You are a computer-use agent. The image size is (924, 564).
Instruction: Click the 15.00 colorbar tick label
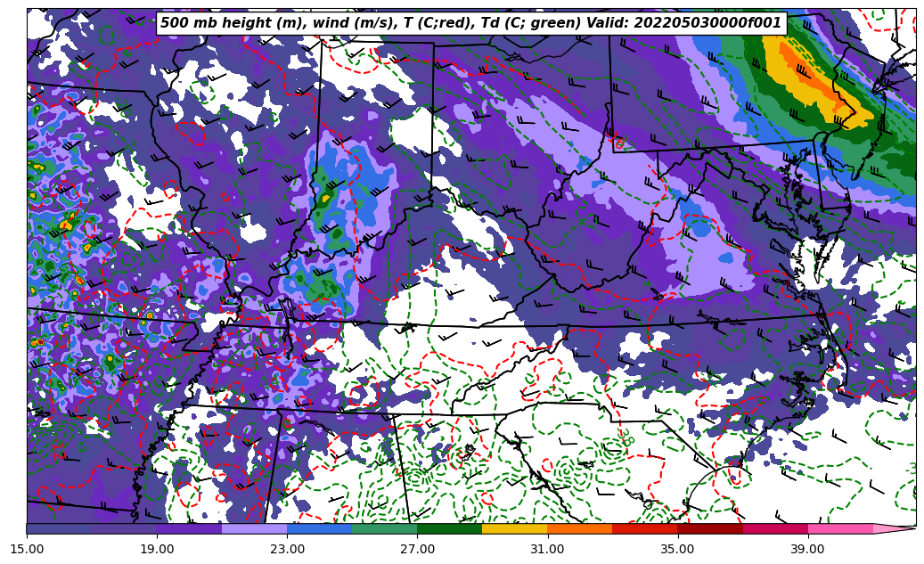pos(27,549)
